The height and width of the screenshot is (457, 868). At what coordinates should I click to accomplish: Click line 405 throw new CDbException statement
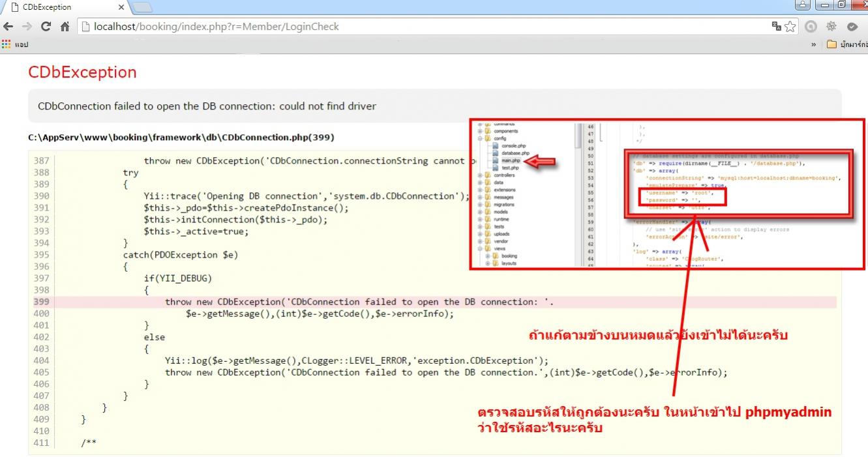446,372
